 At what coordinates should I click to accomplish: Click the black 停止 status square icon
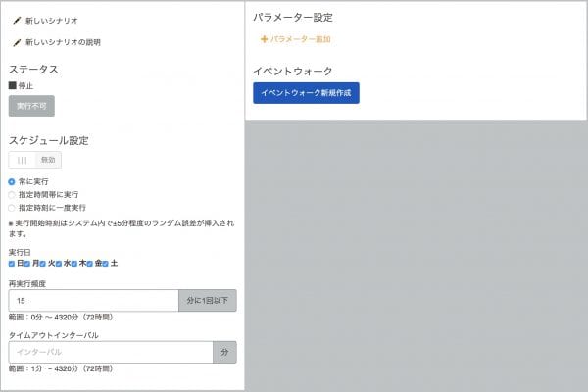click(13, 85)
